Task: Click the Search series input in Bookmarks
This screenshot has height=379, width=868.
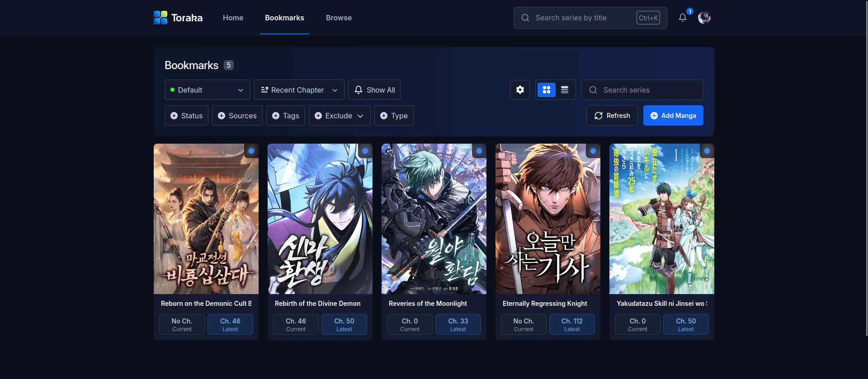Action: [x=642, y=90]
